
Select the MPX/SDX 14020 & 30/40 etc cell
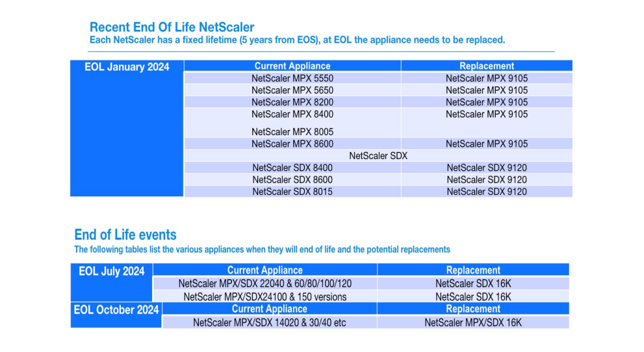coord(270,322)
